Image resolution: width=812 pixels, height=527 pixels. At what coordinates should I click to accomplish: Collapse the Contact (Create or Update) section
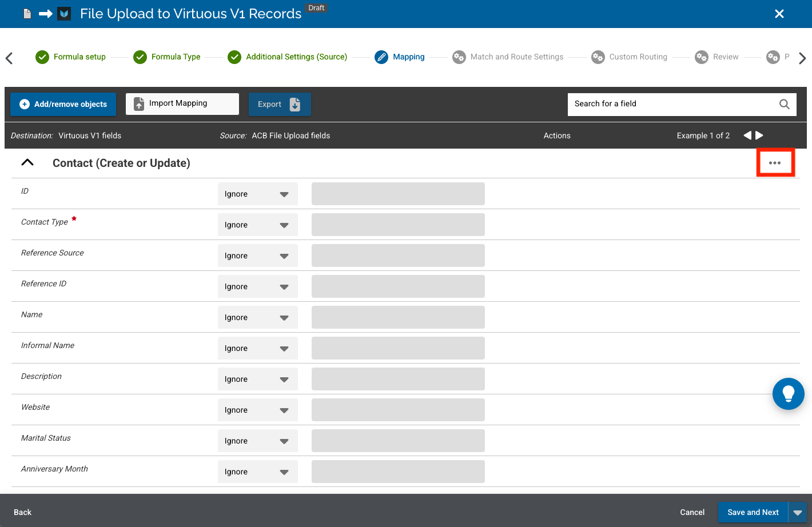tap(27, 163)
